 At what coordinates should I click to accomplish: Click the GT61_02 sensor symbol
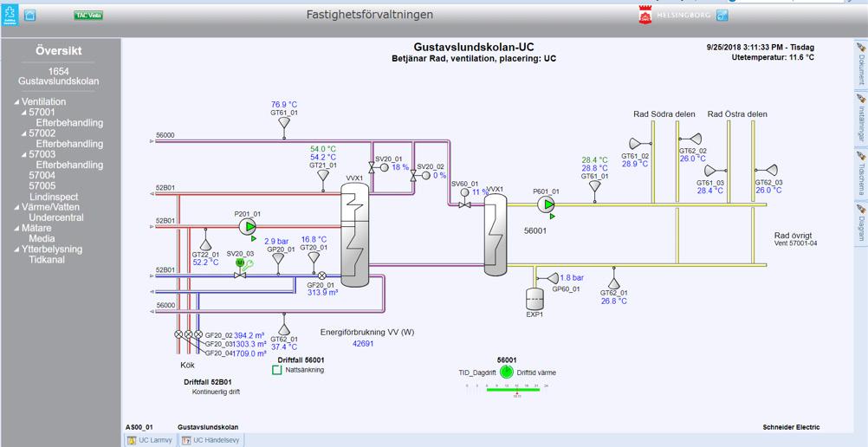[x=640, y=144]
